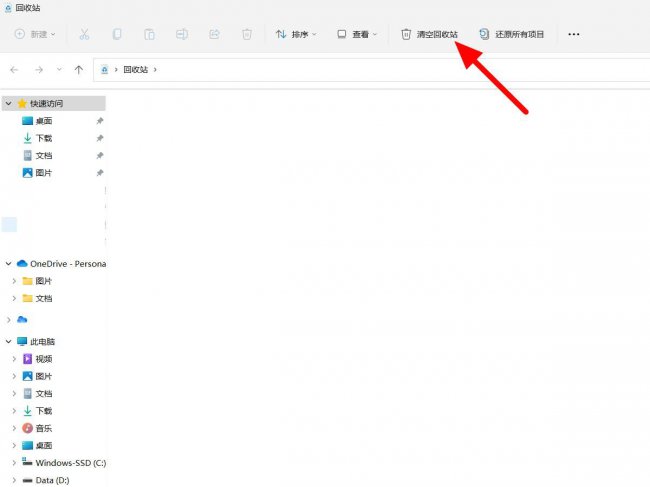650x487 pixels.
Task: Click the address bar path field
Action: (372, 70)
